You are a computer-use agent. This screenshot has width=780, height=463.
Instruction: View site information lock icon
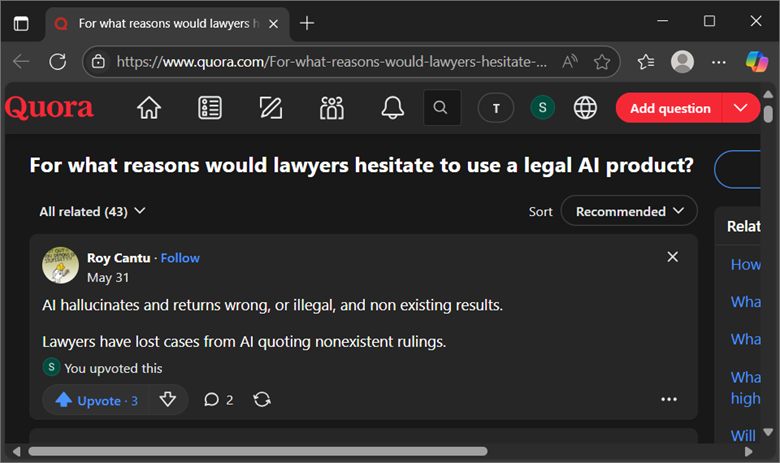[98, 62]
